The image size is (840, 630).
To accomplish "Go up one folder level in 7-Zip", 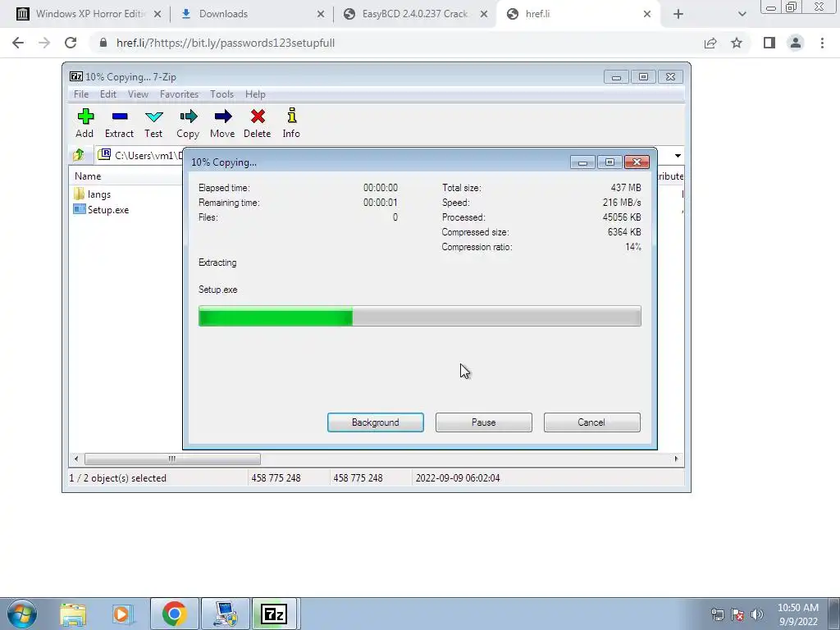I will tap(79, 155).
